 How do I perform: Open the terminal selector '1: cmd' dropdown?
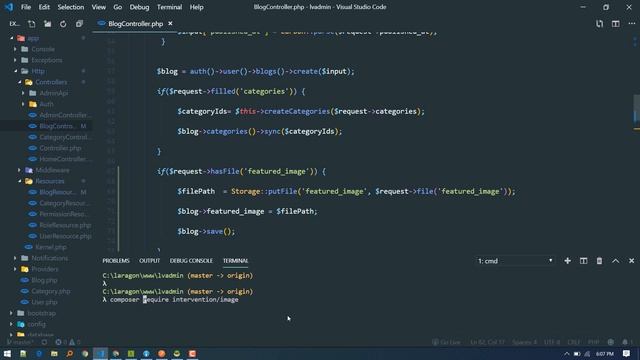coord(516,261)
